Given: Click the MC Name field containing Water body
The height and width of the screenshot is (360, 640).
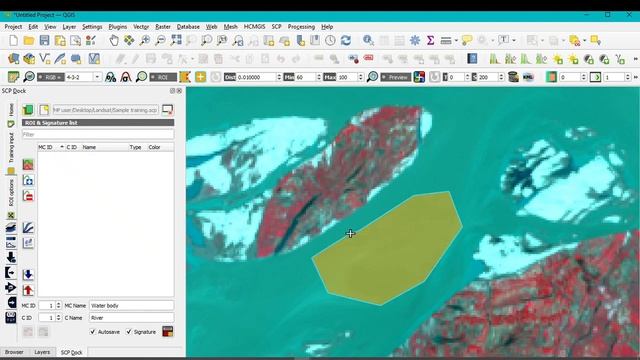Looking at the screenshot, I should pos(131,305).
